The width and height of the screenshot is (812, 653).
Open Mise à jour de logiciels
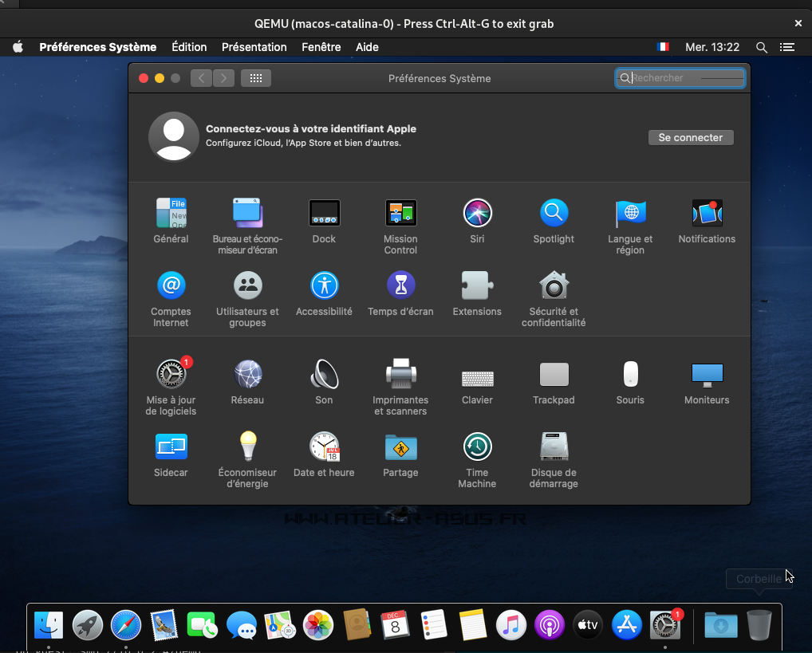[x=171, y=375]
